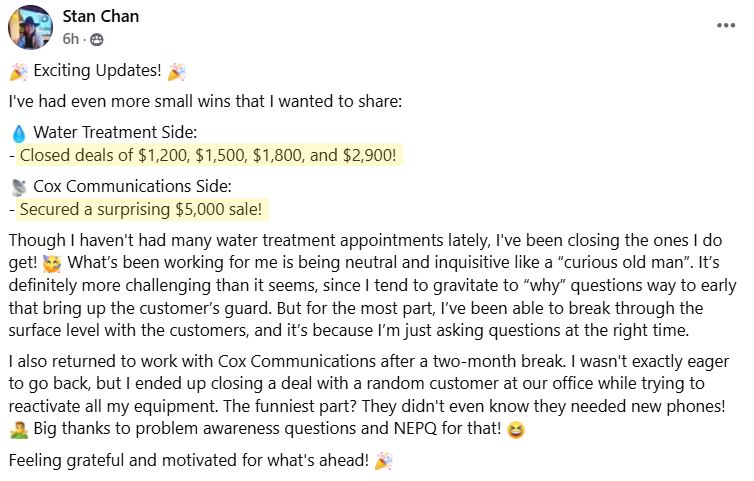The image size is (754, 481).
Task: Click the party popper after "Exciting Updates!"
Action: click(x=177, y=72)
